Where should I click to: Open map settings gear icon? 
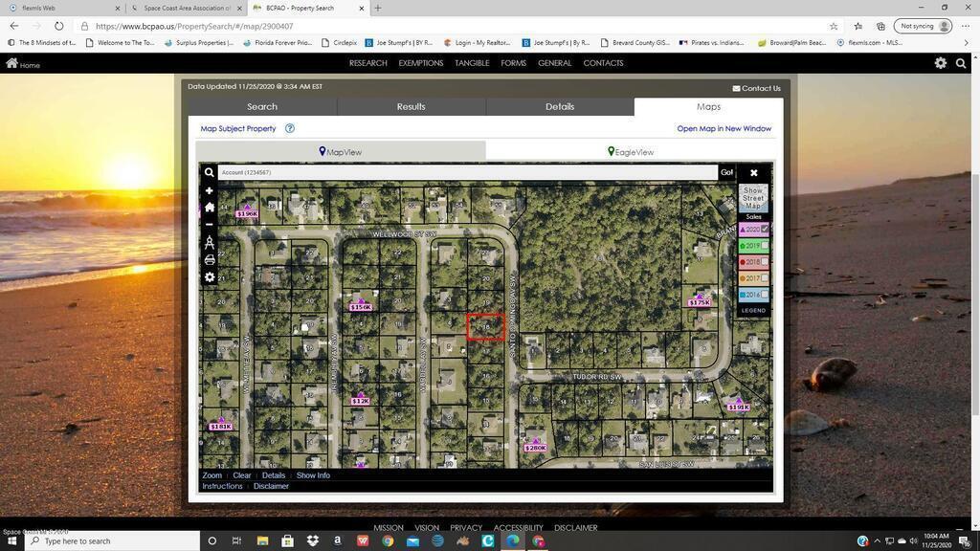pos(209,277)
